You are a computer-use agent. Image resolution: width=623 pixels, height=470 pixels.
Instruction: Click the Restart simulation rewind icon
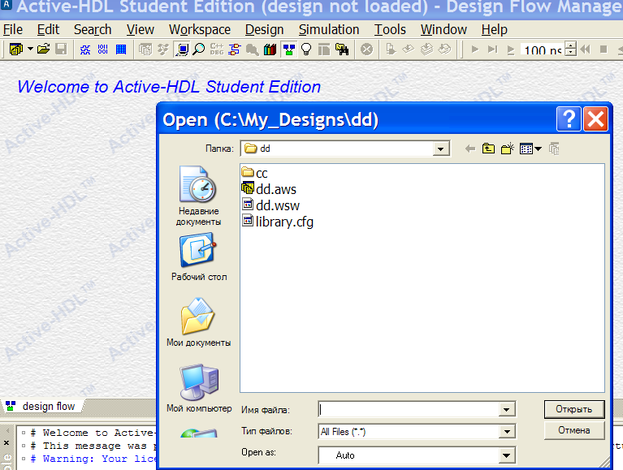(585, 49)
